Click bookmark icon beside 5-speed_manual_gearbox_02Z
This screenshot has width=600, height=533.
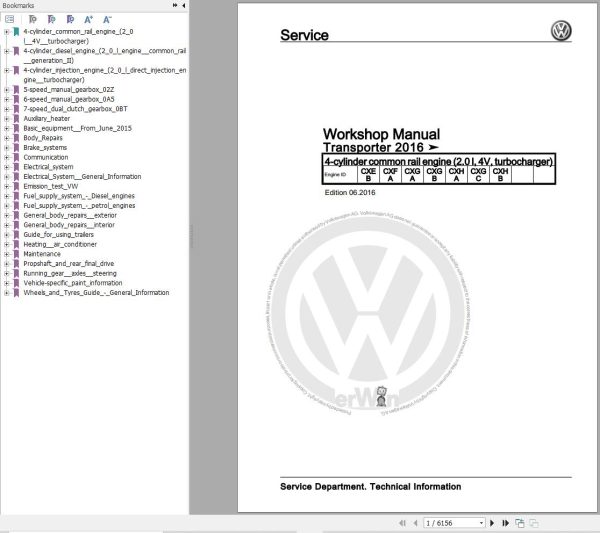tap(16, 90)
